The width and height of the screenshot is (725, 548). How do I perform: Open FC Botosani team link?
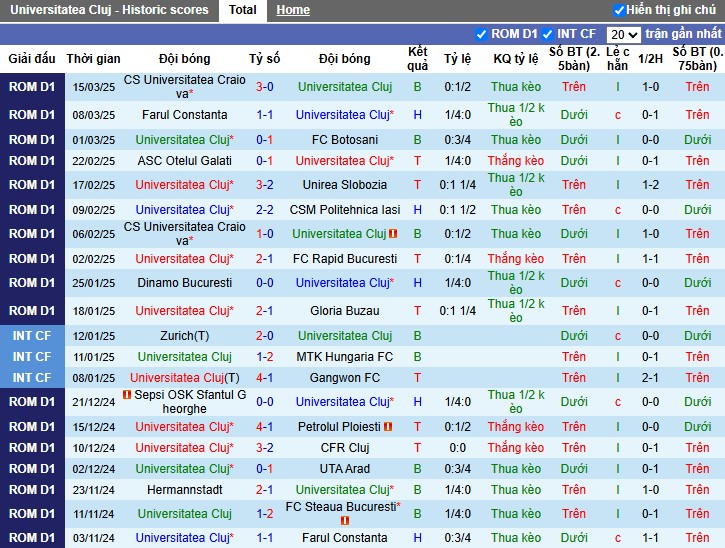pos(344,140)
